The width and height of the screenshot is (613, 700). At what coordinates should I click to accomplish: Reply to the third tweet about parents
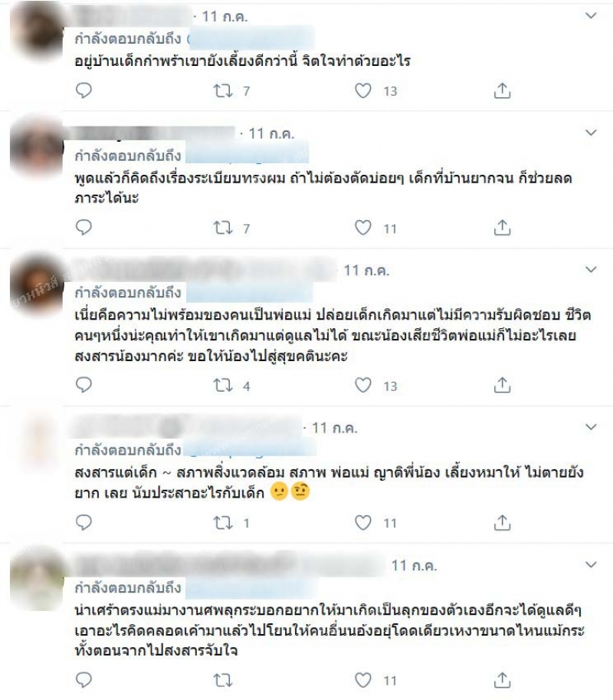(x=84, y=385)
